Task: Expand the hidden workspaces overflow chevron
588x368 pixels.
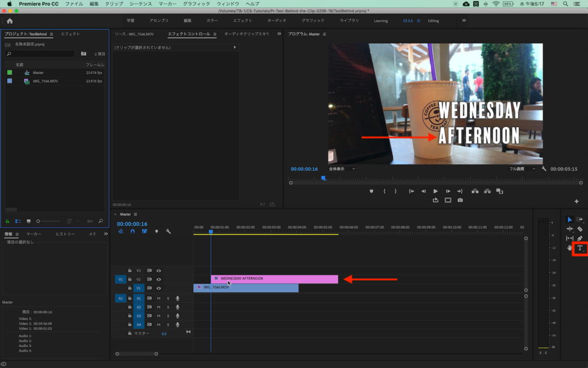Action: pos(463,21)
